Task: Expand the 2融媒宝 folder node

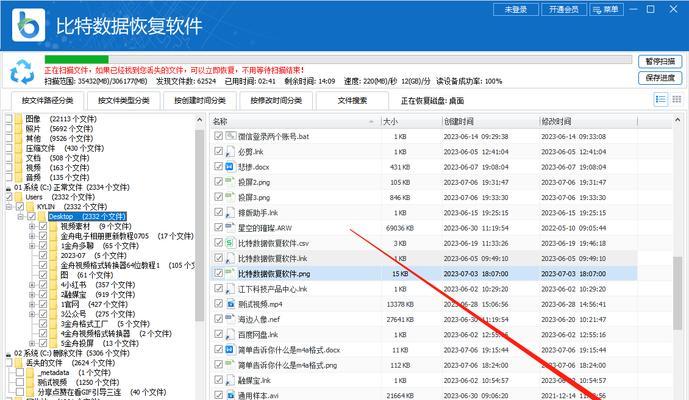Action: (x=32, y=295)
